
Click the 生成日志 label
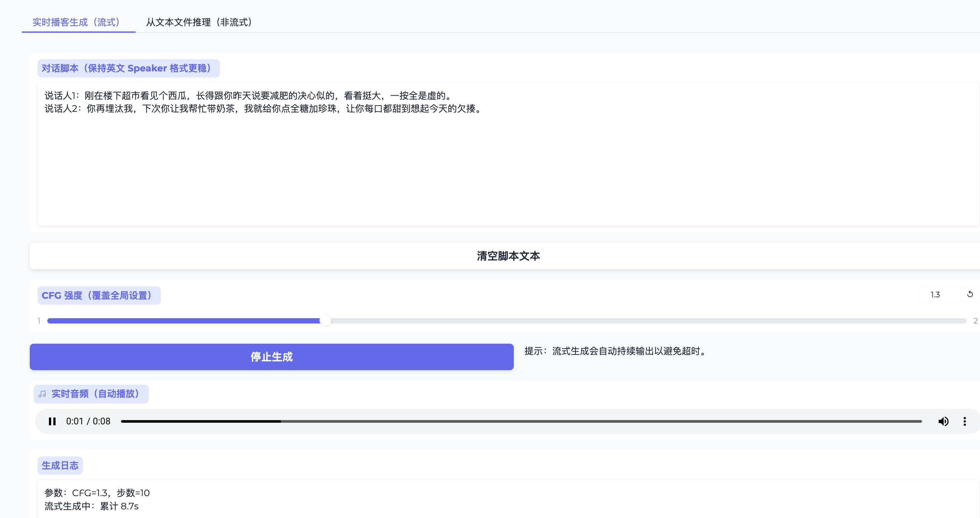(x=60, y=465)
